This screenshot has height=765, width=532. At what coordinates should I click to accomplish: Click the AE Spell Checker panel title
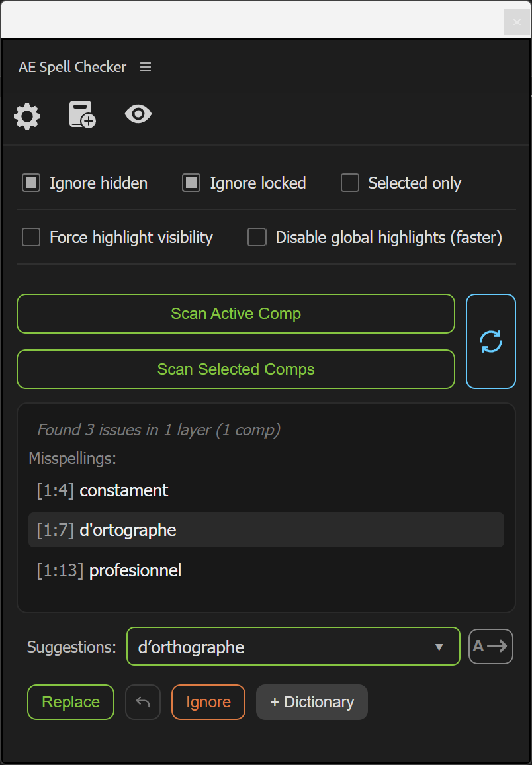pyautogui.click(x=73, y=67)
